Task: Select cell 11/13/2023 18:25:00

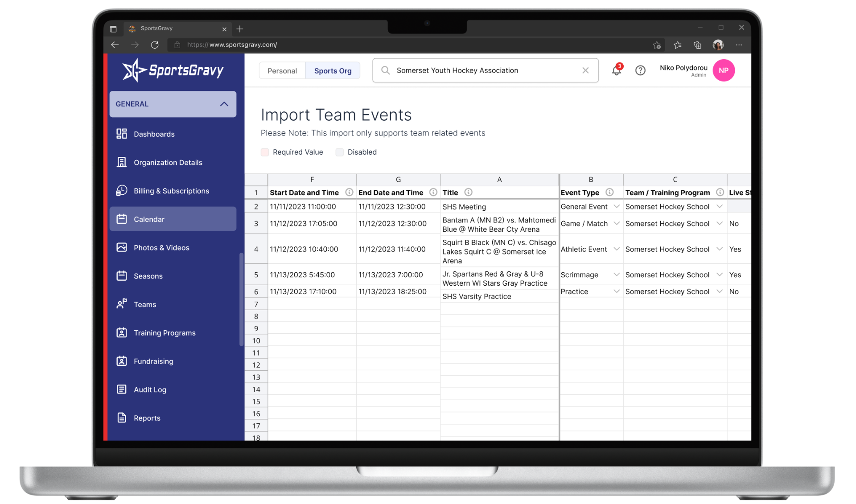Action: click(398, 291)
